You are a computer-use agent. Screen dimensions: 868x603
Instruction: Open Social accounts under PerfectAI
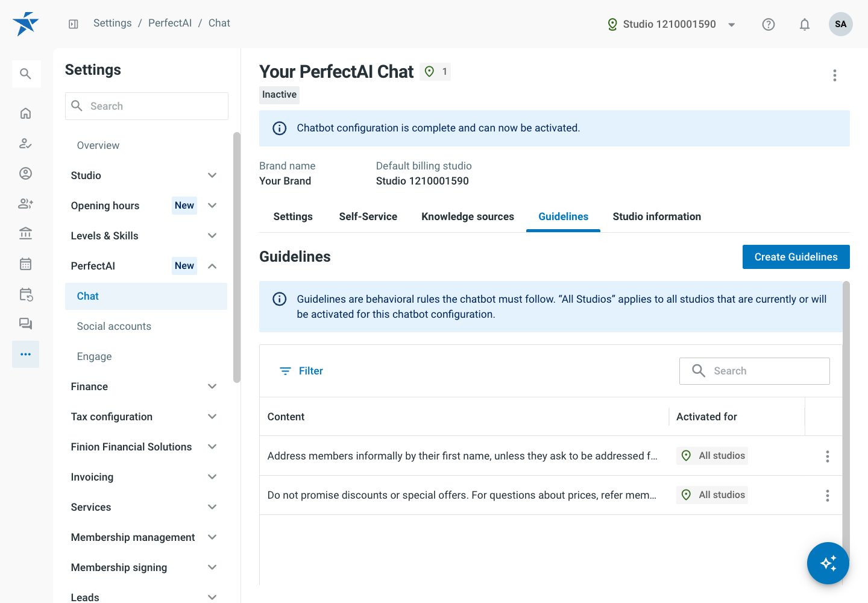click(146, 326)
